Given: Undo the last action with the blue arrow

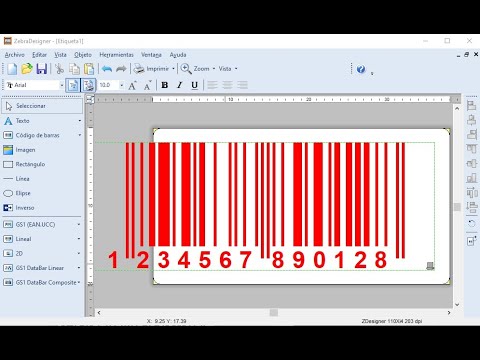Looking at the screenshot, I should 107,69.
